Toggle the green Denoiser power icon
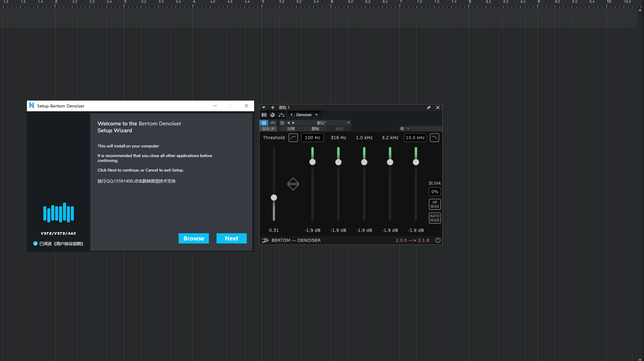Screen dimensions: 644x361 (x=438, y=240)
